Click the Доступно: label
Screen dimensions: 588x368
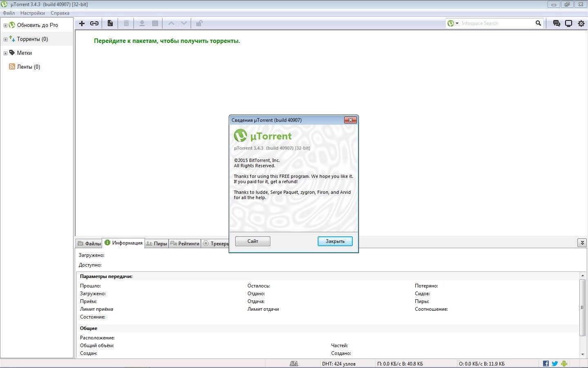click(x=90, y=265)
